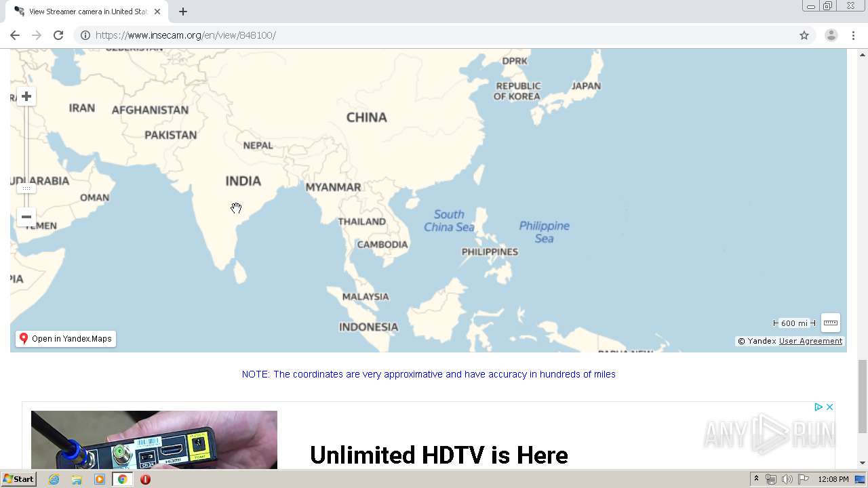Click the Philippine Sea label
The image size is (868, 488).
coord(545,232)
